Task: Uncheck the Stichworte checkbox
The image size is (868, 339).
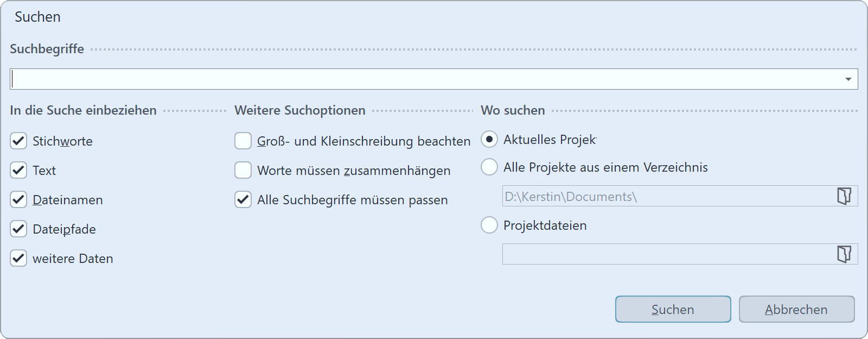Action: pos(18,141)
